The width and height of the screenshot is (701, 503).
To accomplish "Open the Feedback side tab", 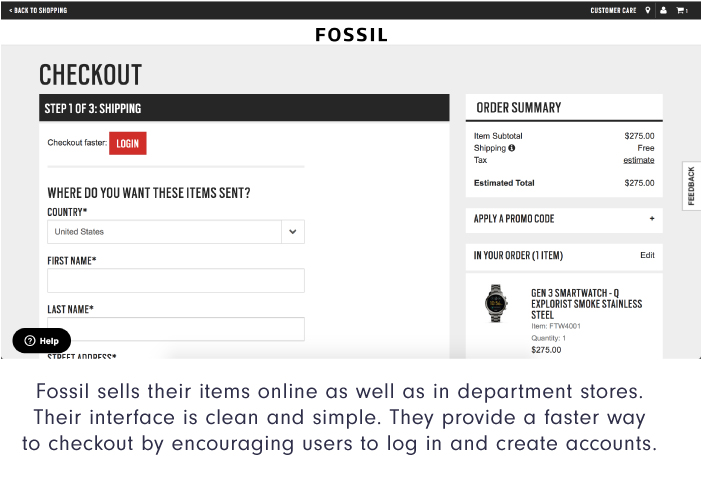I will (x=691, y=186).
